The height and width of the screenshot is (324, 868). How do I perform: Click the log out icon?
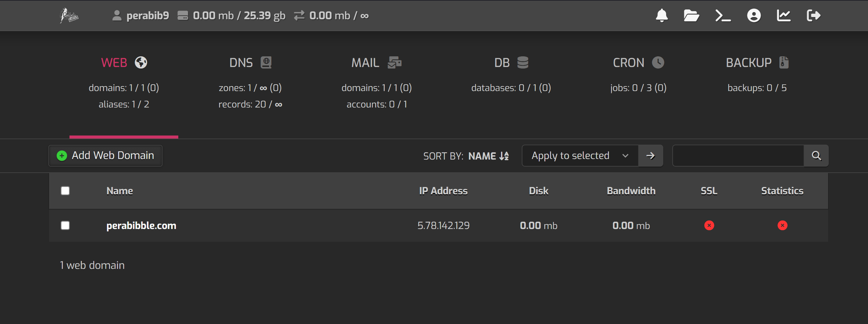tap(813, 16)
